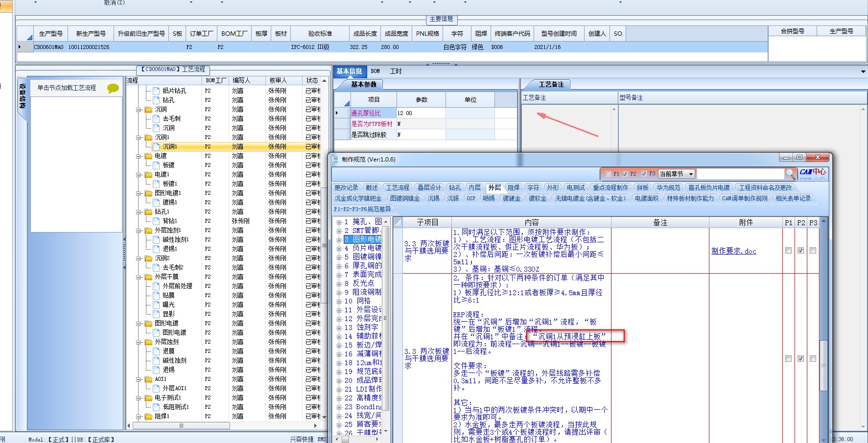The width and height of the screenshot is (868, 443).
Task: Uncheck P2 box for first 3.3 row
Action: tap(800, 250)
